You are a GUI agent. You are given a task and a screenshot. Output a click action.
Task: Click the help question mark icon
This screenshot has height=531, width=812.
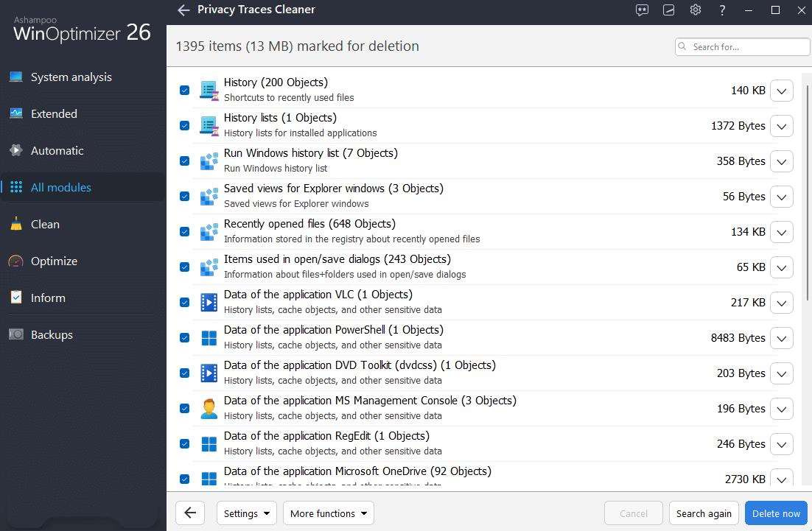click(721, 10)
